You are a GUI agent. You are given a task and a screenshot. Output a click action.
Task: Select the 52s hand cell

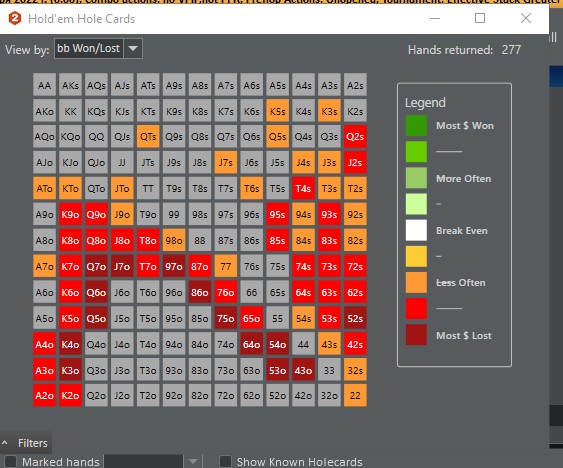[x=355, y=318]
